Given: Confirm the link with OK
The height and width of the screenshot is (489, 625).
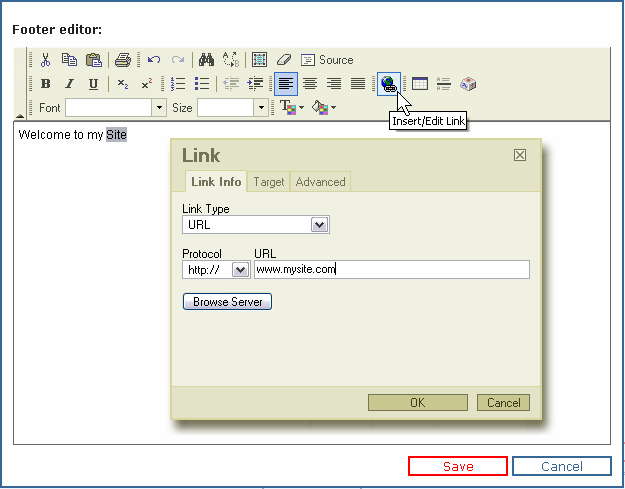Looking at the screenshot, I should pyautogui.click(x=418, y=403).
